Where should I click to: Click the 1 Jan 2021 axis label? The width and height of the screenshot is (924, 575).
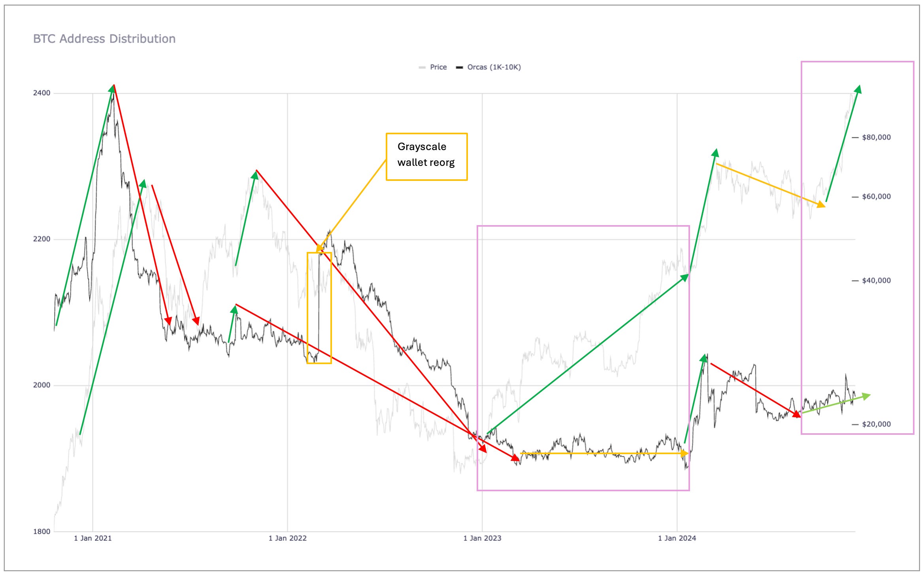pos(93,538)
